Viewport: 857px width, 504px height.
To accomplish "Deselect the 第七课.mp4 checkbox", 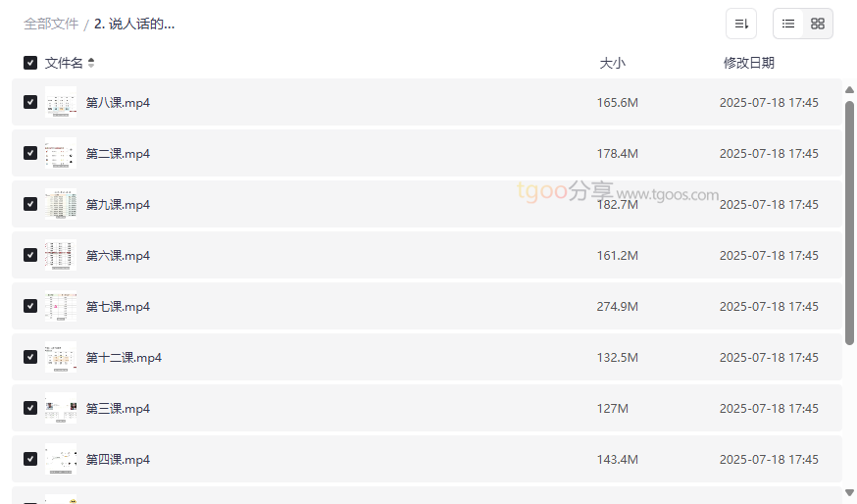I will [x=30, y=306].
